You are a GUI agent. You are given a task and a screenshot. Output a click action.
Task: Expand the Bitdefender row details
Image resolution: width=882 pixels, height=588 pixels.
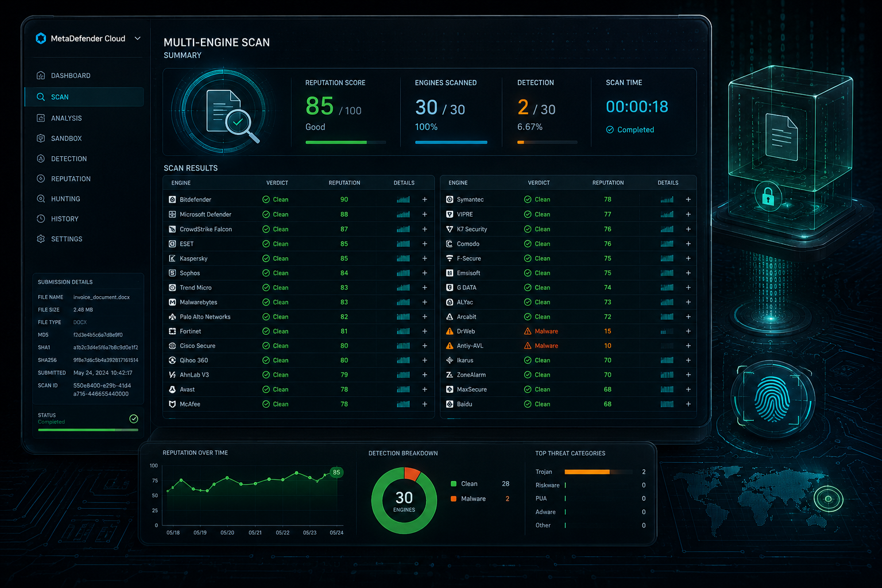click(425, 199)
